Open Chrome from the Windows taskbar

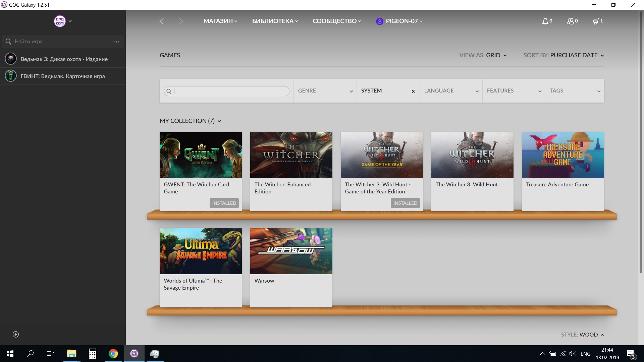(x=113, y=354)
